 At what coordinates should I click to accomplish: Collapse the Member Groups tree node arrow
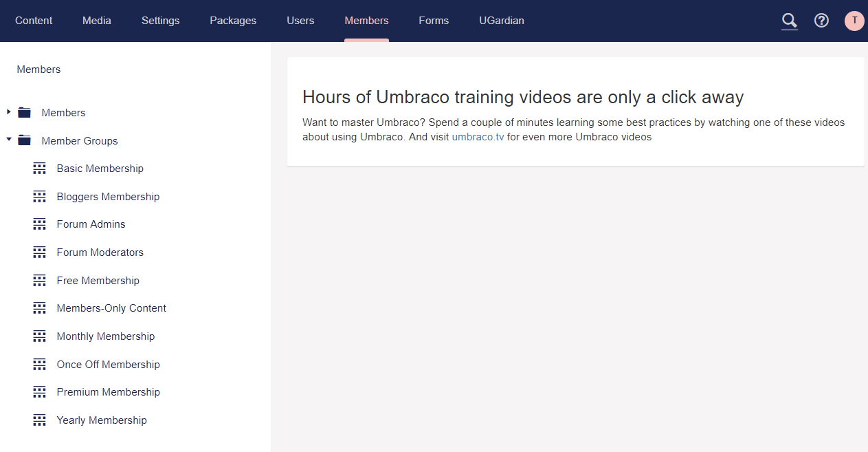(x=9, y=140)
